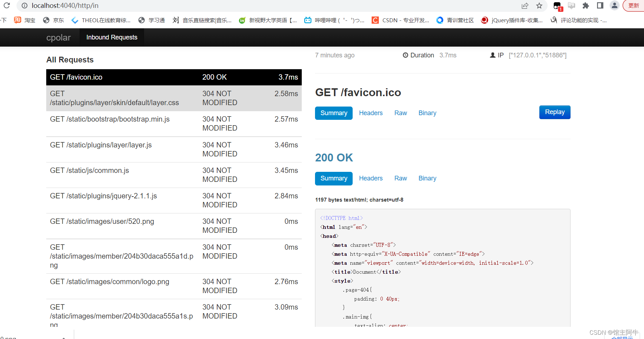Open the 京东 bookmark
Image resolution: width=644 pixels, height=339 pixels.
coord(53,20)
